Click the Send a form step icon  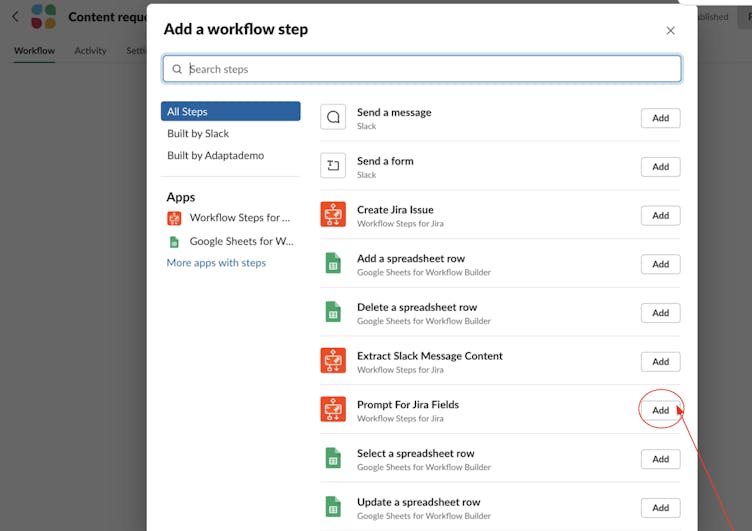333,166
